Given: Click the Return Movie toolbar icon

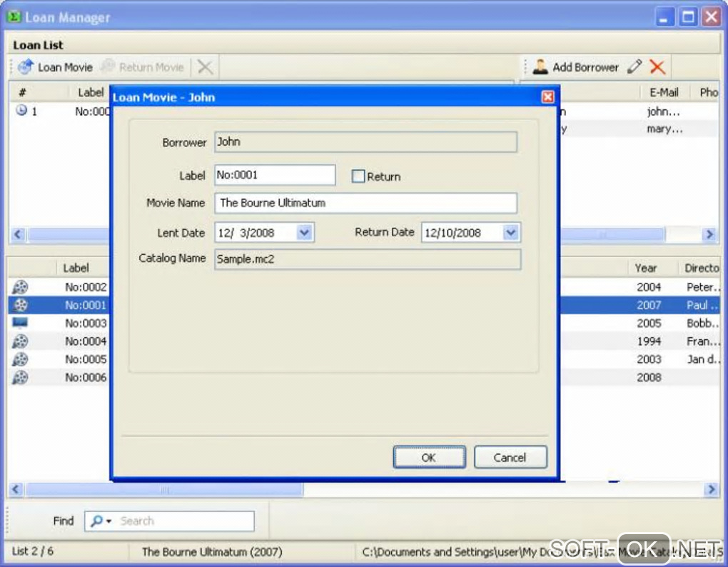Looking at the screenshot, I should point(108,67).
